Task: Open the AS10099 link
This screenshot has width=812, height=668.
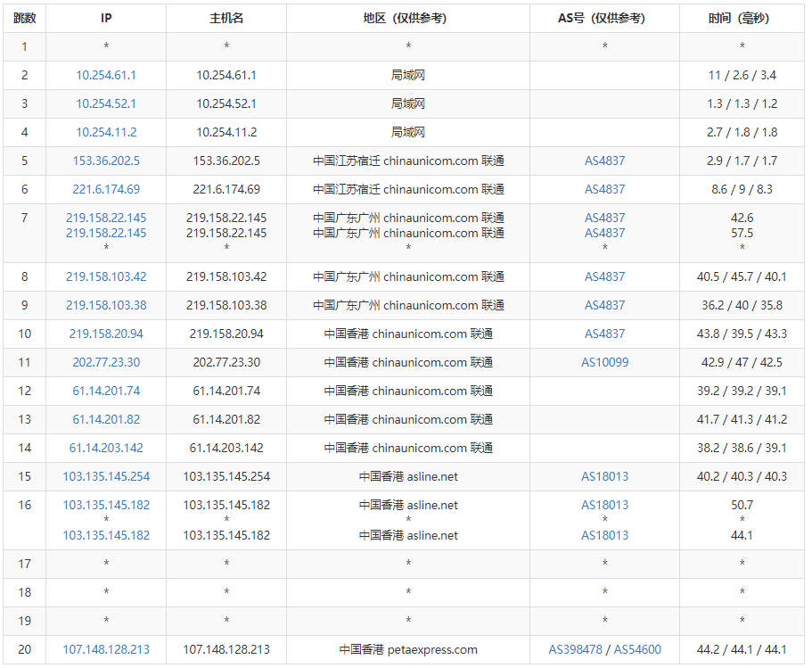Action: pos(604,363)
